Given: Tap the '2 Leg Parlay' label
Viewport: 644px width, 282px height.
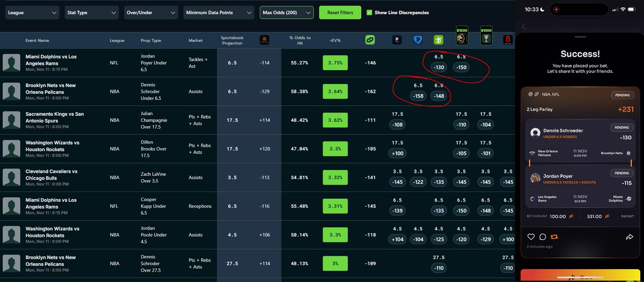Looking at the screenshot, I should 539,109.
